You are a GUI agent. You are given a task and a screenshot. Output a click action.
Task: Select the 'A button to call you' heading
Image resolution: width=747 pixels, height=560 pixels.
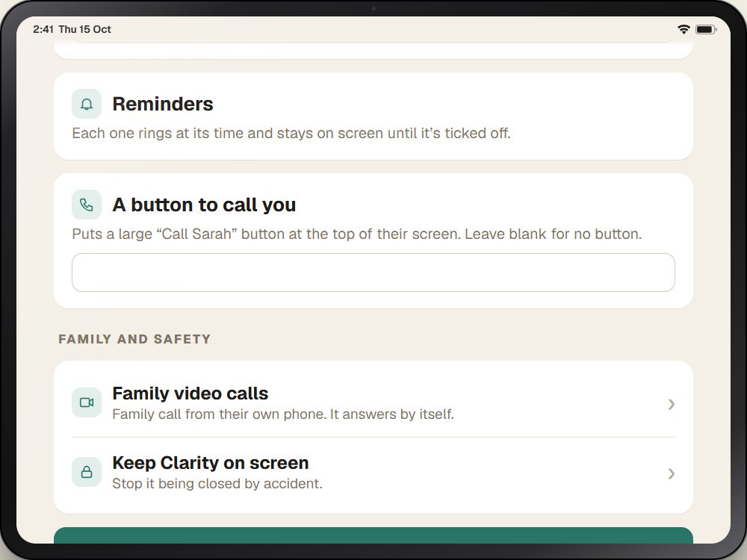(x=204, y=205)
